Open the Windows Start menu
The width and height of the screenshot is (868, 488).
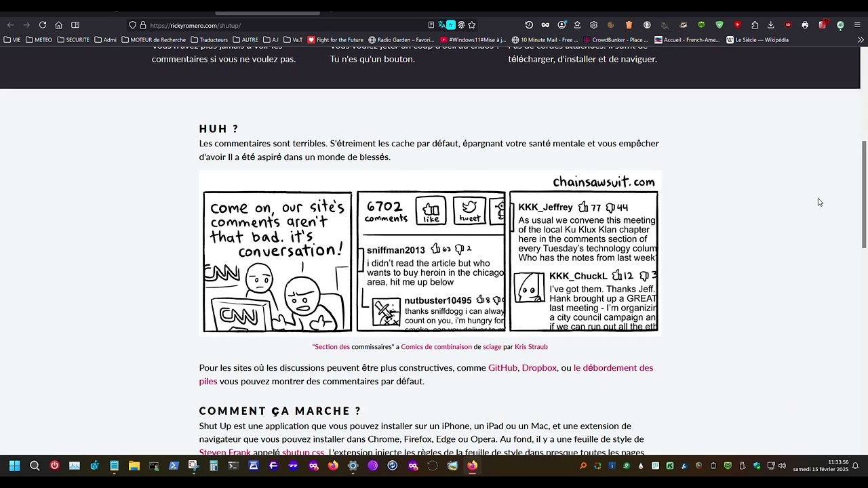(14, 466)
